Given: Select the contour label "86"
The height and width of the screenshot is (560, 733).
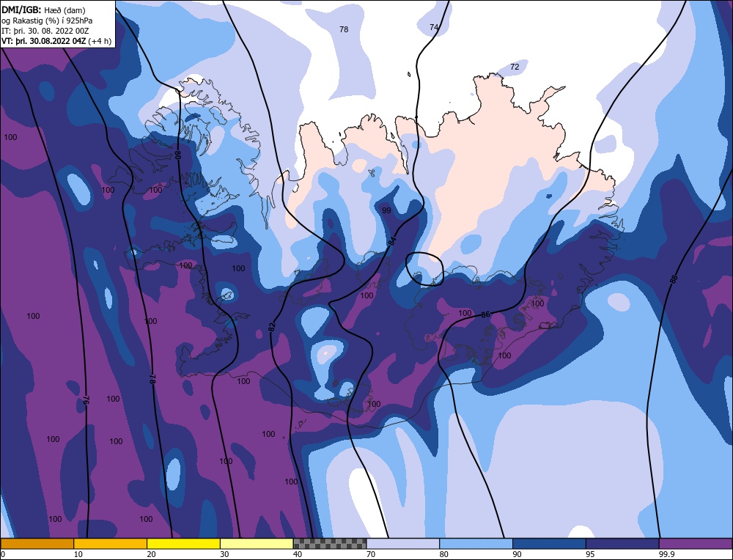Looking at the screenshot, I should point(486,314).
